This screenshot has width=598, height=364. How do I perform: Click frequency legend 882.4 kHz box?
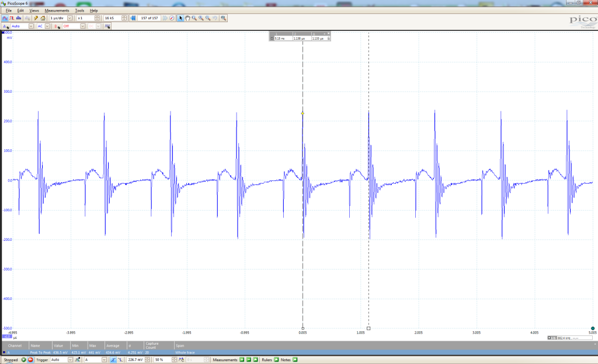[x=570, y=338]
